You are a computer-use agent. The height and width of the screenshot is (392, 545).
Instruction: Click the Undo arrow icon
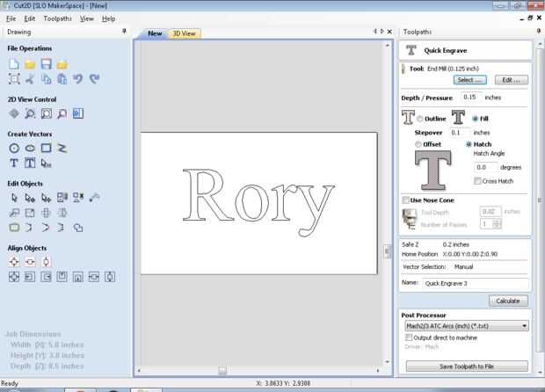(78, 79)
